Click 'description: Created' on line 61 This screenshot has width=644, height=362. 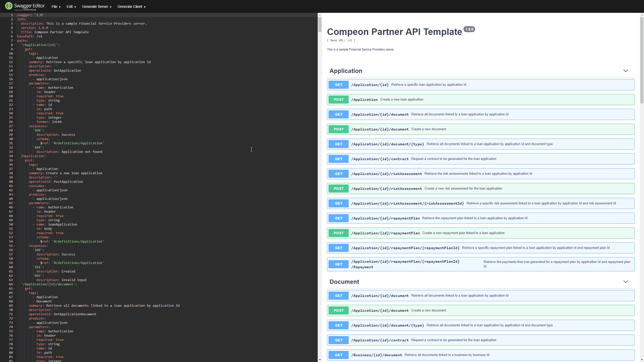tap(56, 271)
